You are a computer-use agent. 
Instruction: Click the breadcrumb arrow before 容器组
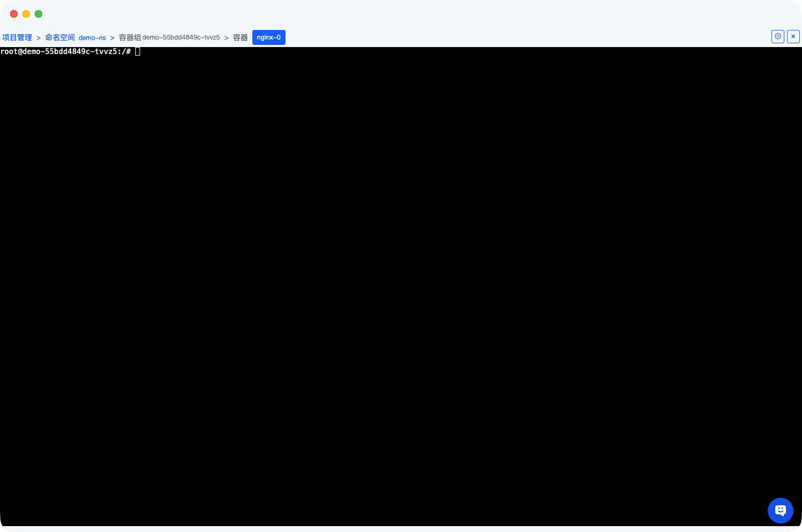click(112, 38)
